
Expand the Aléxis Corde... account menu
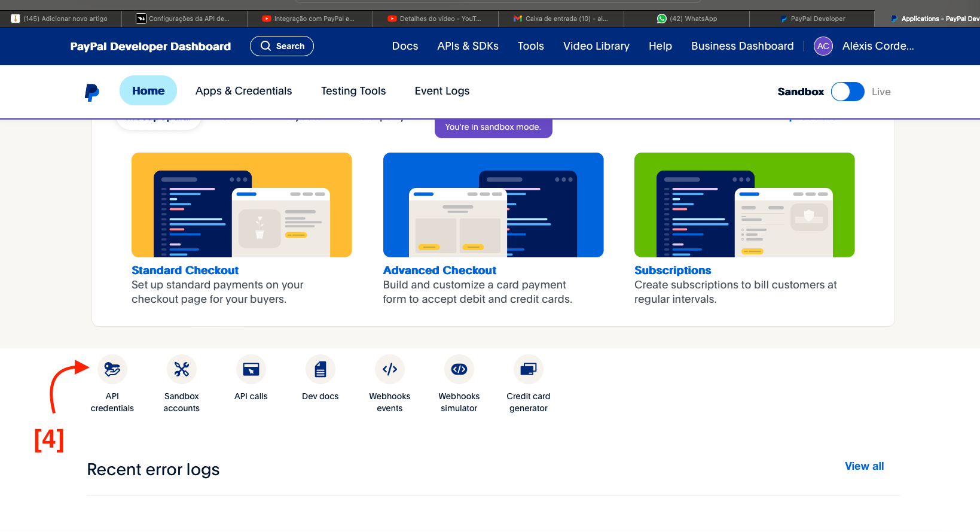(x=878, y=46)
